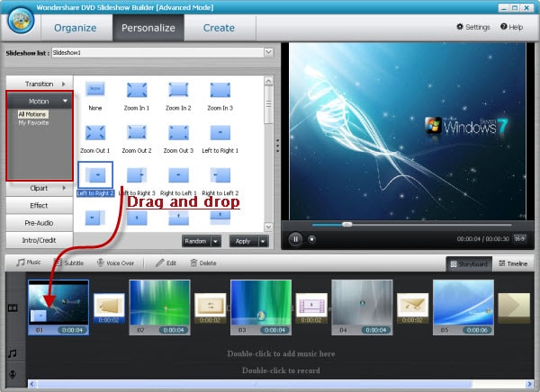540x392 pixels.
Task: Expand the Clipart category
Action: click(40, 188)
